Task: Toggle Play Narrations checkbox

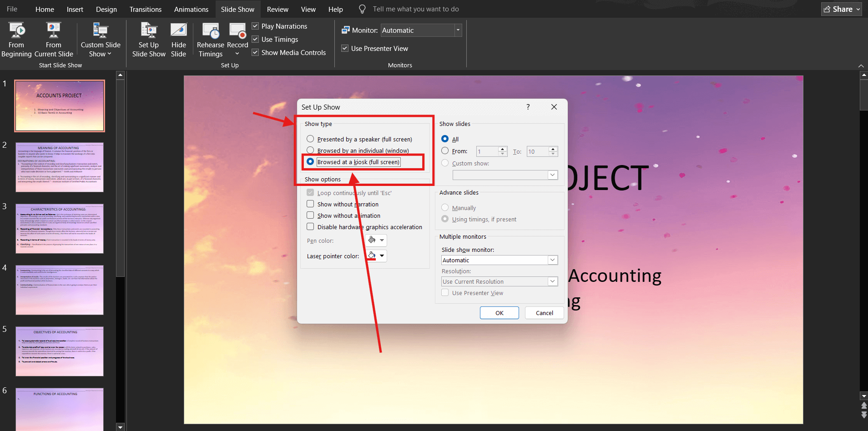Action: pos(255,26)
